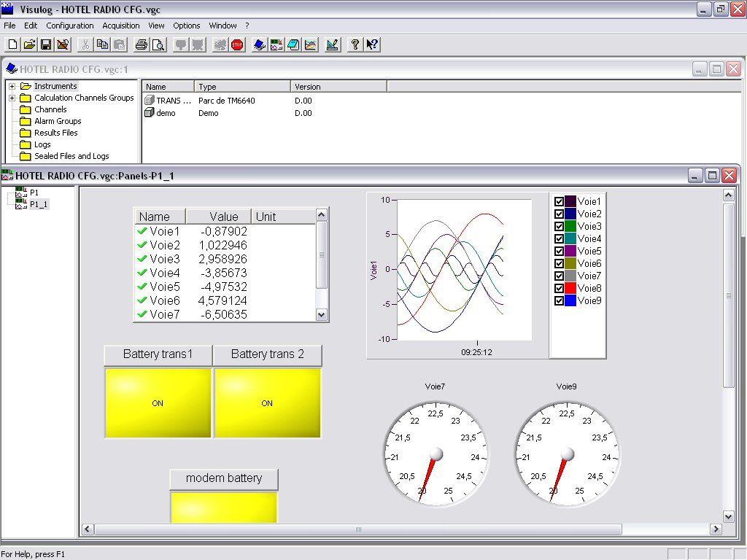Screen dimensions: 747x560
Task: Click the Battery trans 1 ON indicator
Action: [x=158, y=403]
